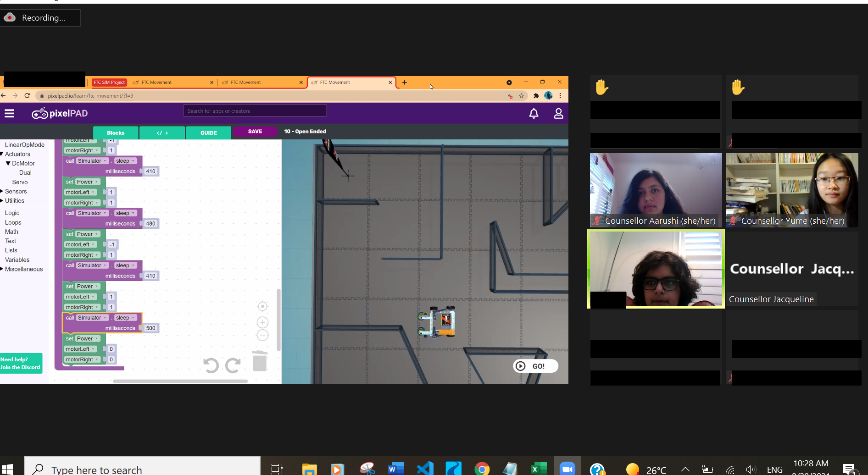Open notifications bell in pixelPAD
Image resolution: width=868 pixels, height=475 pixels.
(534, 113)
